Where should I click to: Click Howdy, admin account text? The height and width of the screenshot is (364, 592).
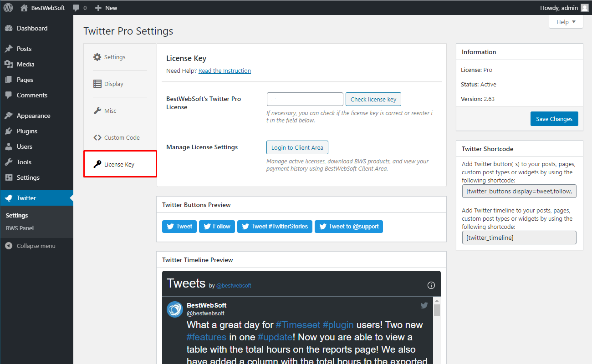pyautogui.click(x=559, y=8)
